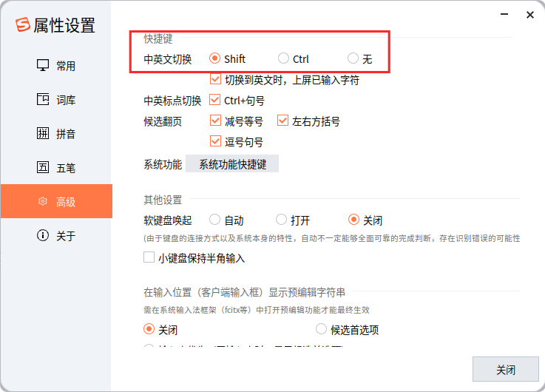Select 关闭 for 预编辑字符串 display
Screen dimensions: 545x392
click(149, 329)
